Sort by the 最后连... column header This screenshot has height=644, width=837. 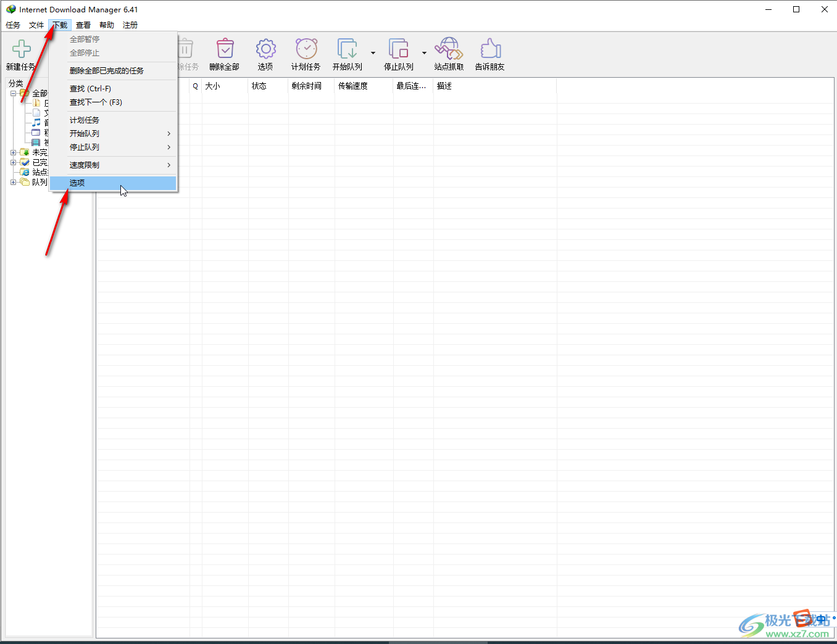tap(414, 86)
